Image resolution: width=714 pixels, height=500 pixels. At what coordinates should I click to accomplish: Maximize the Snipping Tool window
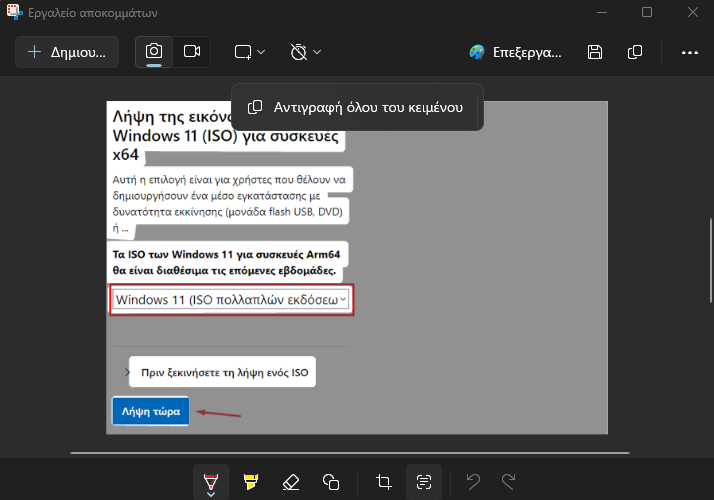647,12
